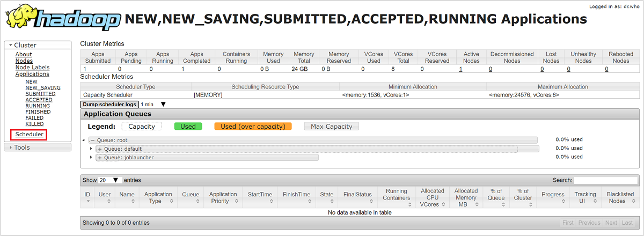644x236 pixels.
Task: Click the Capacity legend box
Action: (142, 127)
